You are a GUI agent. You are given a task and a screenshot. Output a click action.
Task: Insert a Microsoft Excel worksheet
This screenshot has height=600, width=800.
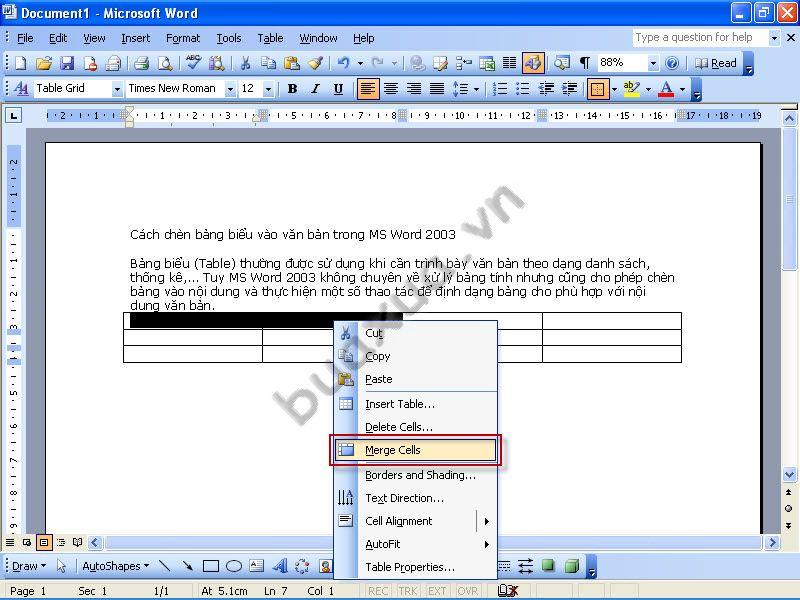(x=487, y=63)
